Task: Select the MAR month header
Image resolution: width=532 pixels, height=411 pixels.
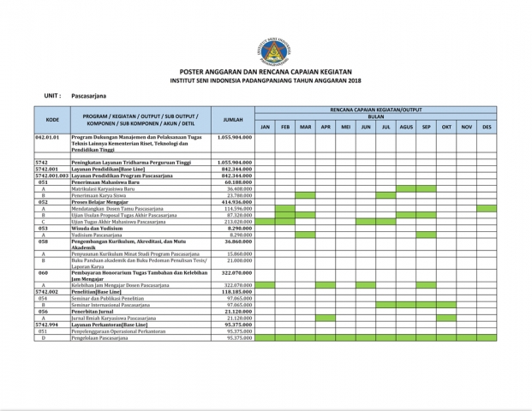Action: pyautogui.click(x=305, y=127)
